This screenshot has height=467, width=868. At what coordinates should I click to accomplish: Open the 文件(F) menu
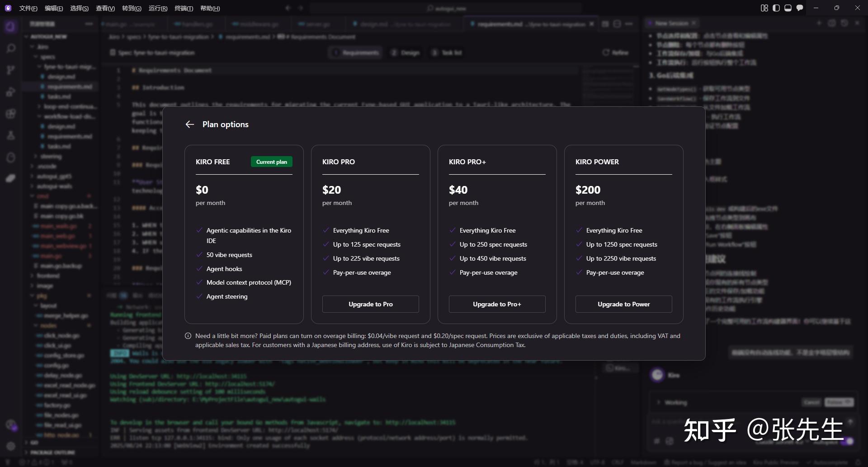tap(28, 8)
